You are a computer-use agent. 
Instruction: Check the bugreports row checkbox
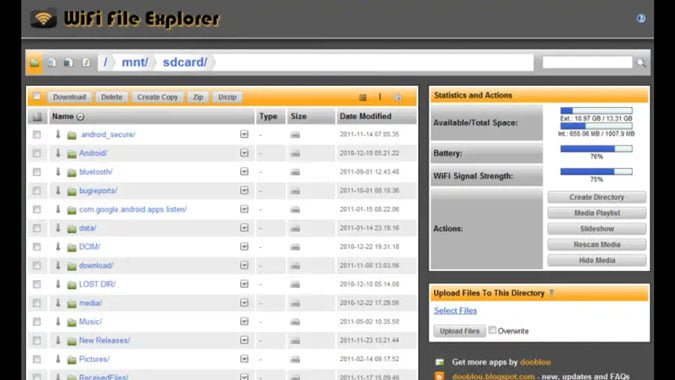click(37, 191)
